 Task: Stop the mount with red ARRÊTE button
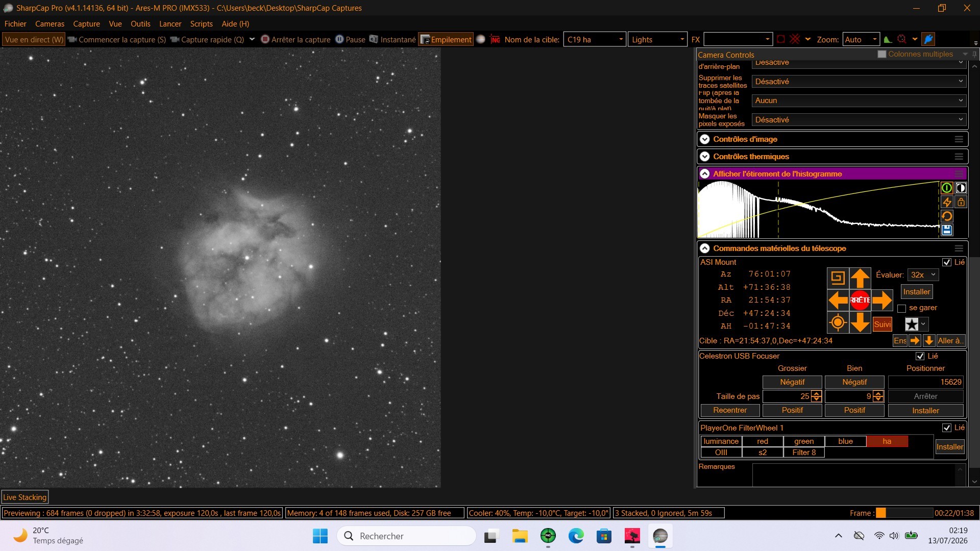[860, 300]
